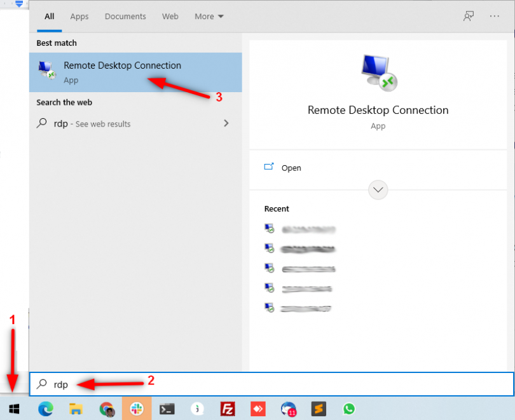Open the three-dot options menu
The width and height of the screenshot is (515, 420).
495,17
